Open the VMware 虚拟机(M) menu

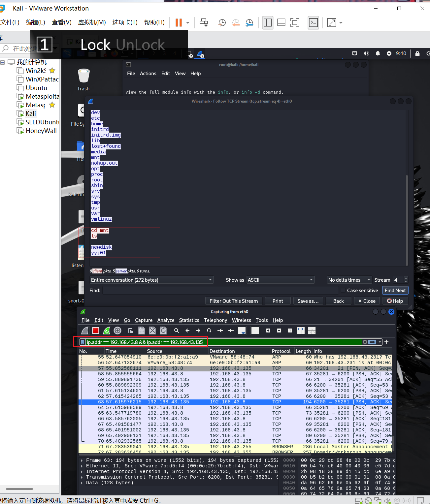[x=92, y=22]
